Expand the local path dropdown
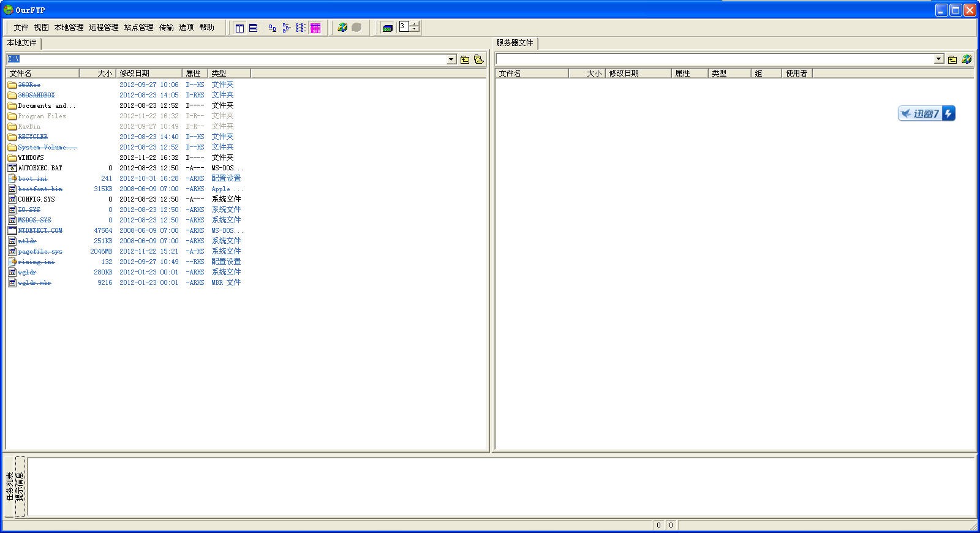This screenshot has height=533, width=980. pyautogui.click(x=451, y=59)
